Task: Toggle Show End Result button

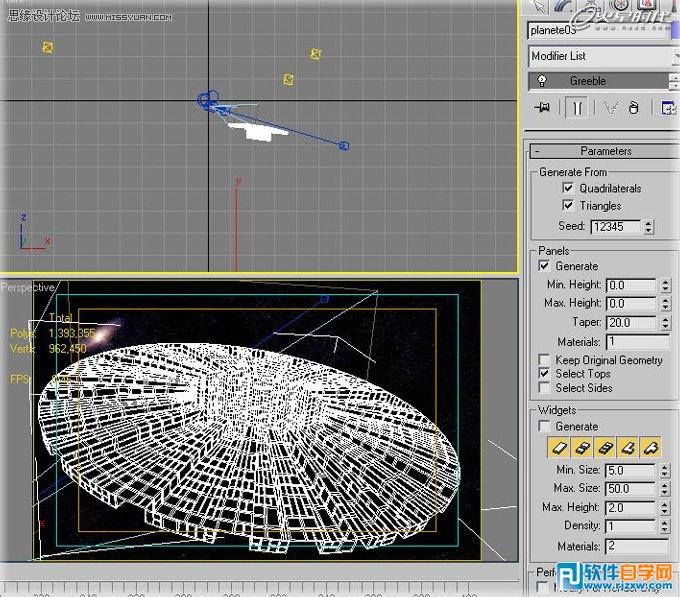Action: [577, 108]
